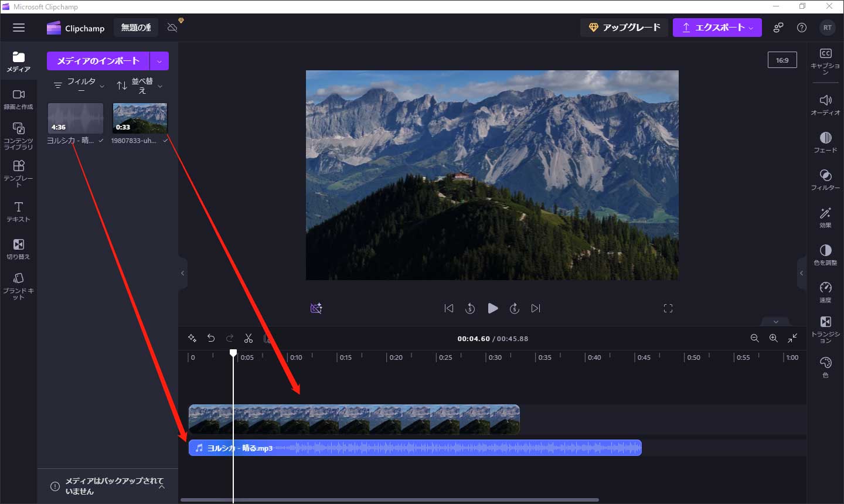Open the フィルター dropdown
The height and width of the screenshot is (504, 844).
tap(79, 86)
